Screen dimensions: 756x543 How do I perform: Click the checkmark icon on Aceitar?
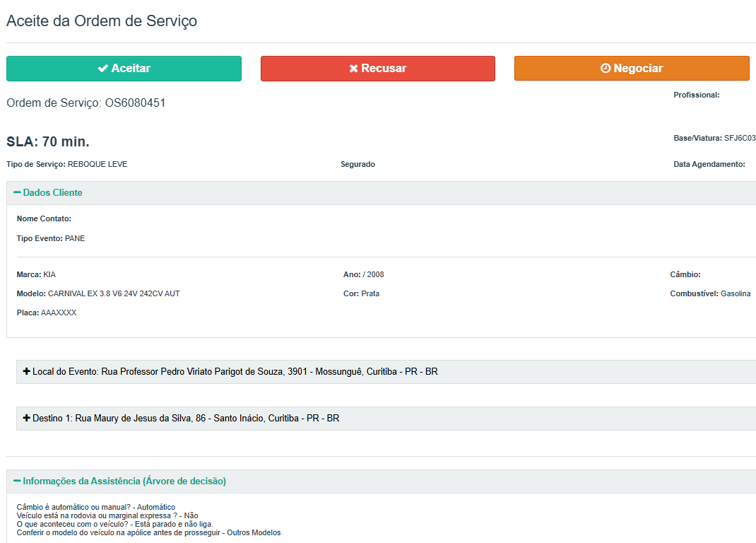(x=102, y=69)
